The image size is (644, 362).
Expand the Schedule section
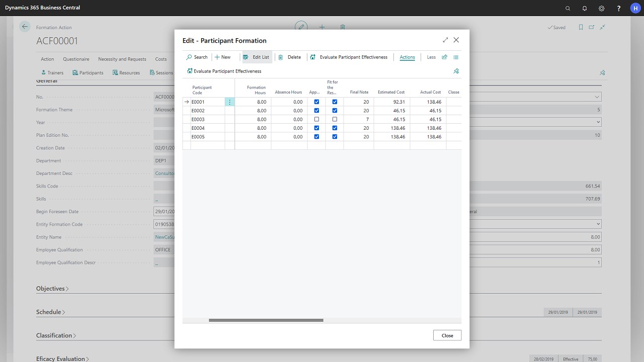[50, 312]
